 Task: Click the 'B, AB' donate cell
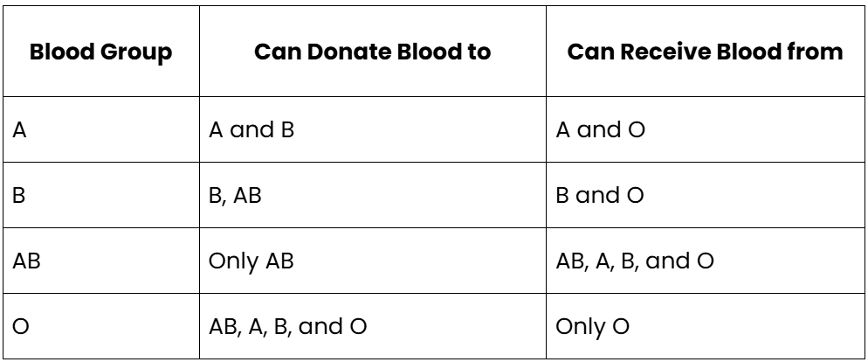[x=373, y=195]
